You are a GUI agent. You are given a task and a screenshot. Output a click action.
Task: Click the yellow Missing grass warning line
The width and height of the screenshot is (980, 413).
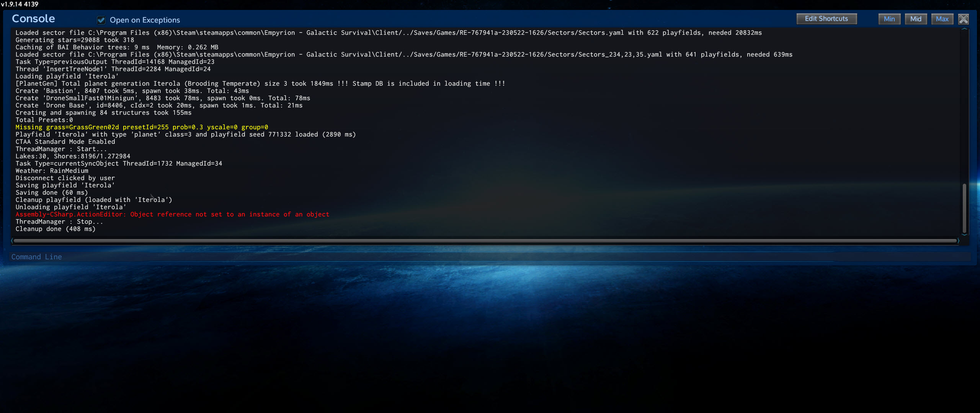point(142,127)
